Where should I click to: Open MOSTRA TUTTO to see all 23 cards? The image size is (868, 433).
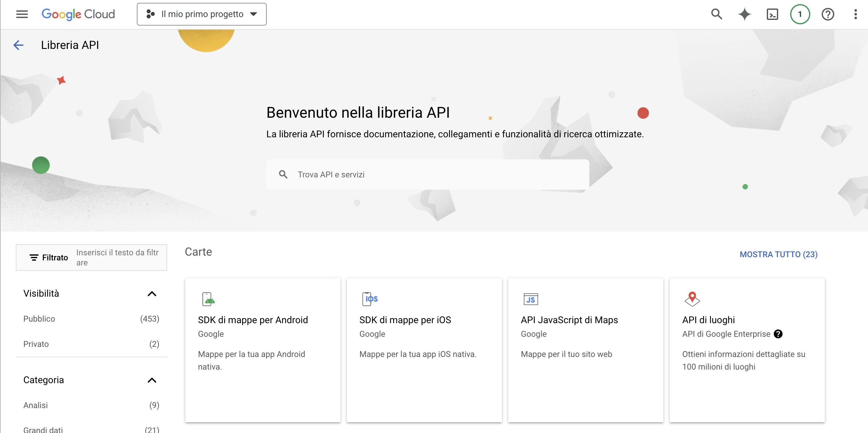778,254
